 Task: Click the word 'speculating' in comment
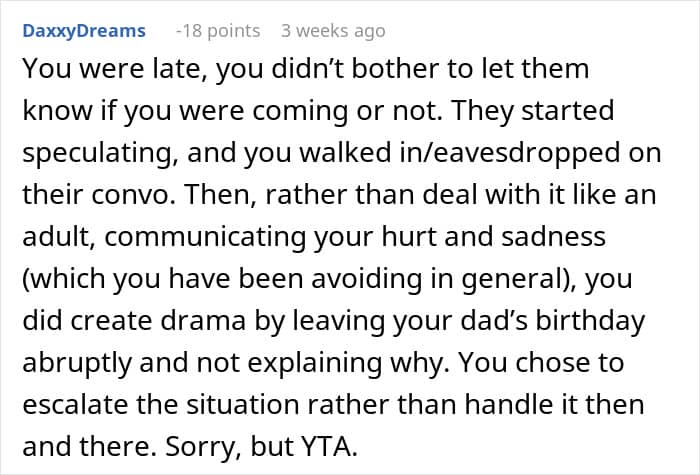pyautogui.click(x=98, y=153)
